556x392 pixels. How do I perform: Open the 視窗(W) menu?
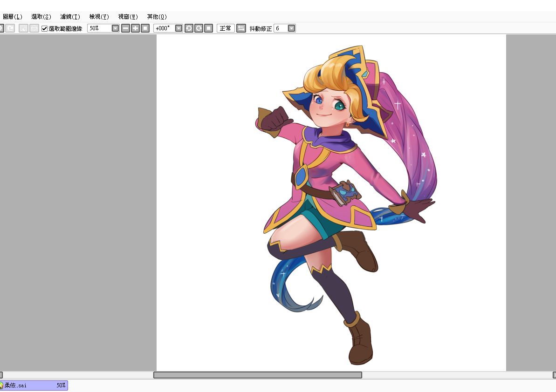(x=128, y=17)
